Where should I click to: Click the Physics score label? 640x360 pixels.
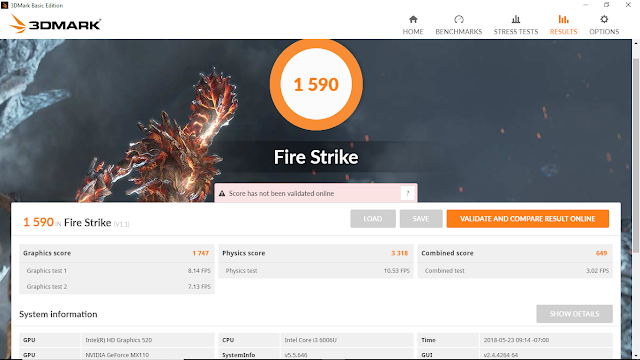[244, 253]
